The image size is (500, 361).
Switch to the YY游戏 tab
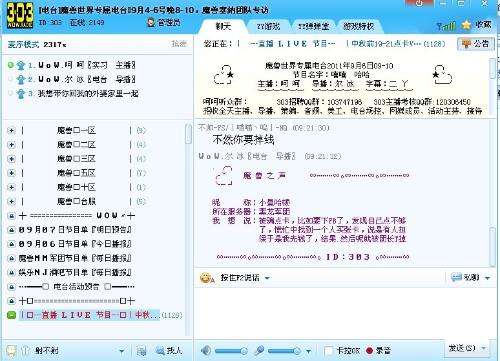269,26
